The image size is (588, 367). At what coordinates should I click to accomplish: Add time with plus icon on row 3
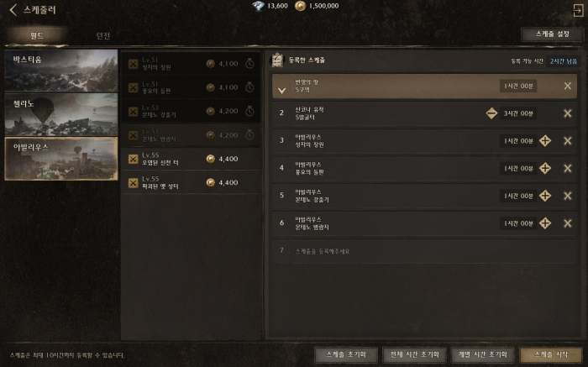point(545,141)
